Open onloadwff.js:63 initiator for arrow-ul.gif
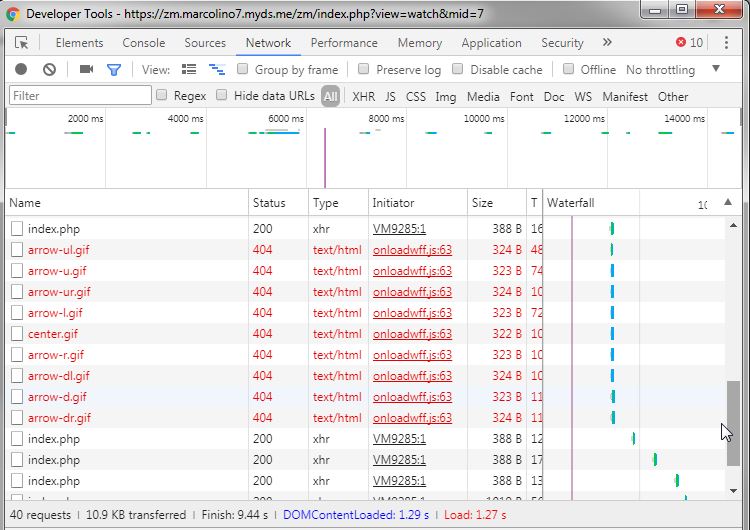This screenshot has height=530, width=750. point(412,250)
